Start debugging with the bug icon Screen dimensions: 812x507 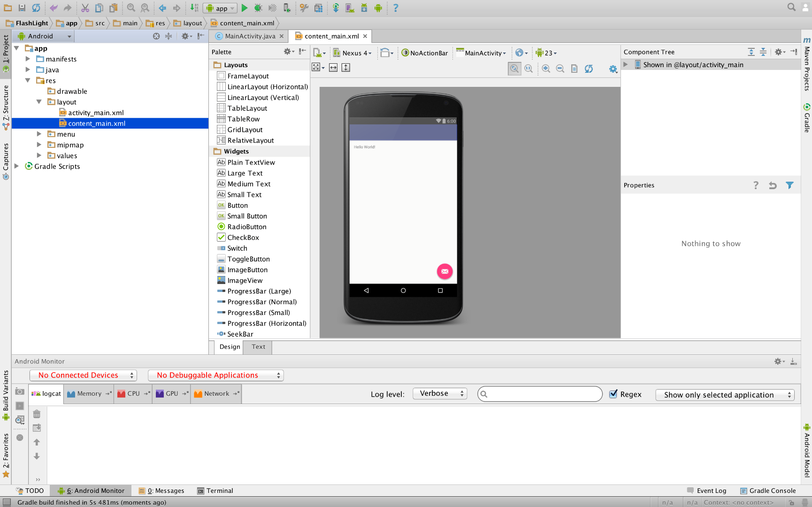pyautogui.click(x=257, y=8)
